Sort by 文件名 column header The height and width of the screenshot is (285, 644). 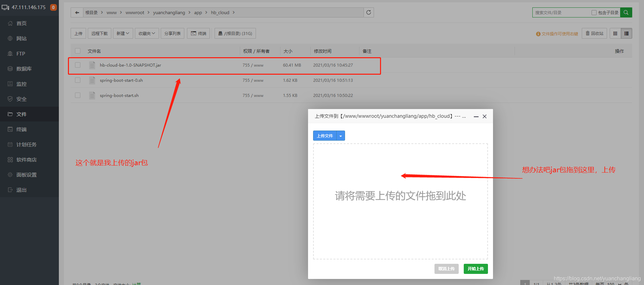(x=94, y=51)
